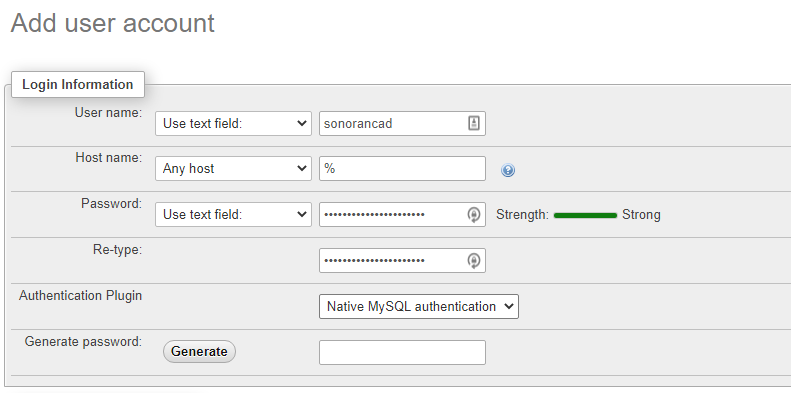791x393 pixels.
Task: Click the green password strength bar
Action: coord(585,215)
